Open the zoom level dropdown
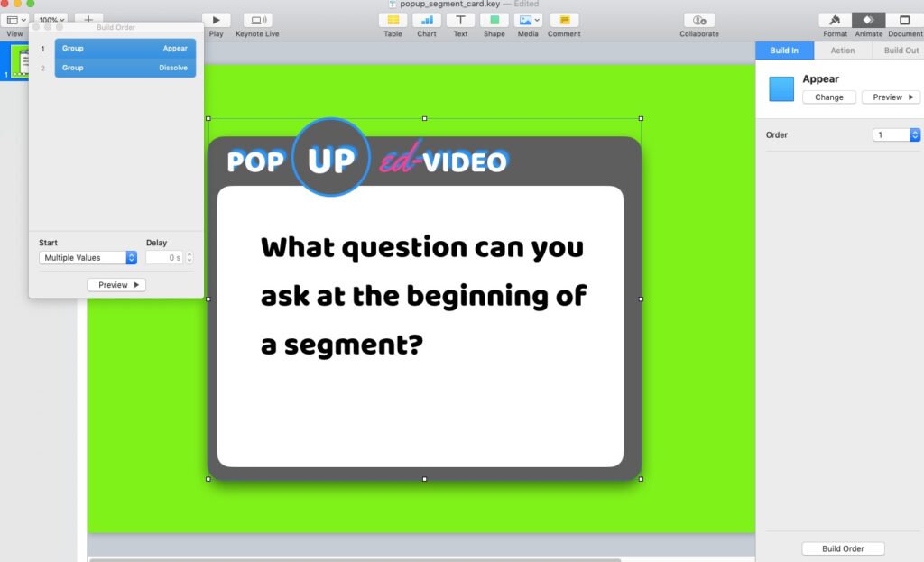This screenshot has width=924, height=562. pyautogui.click(x=51, y=20)
